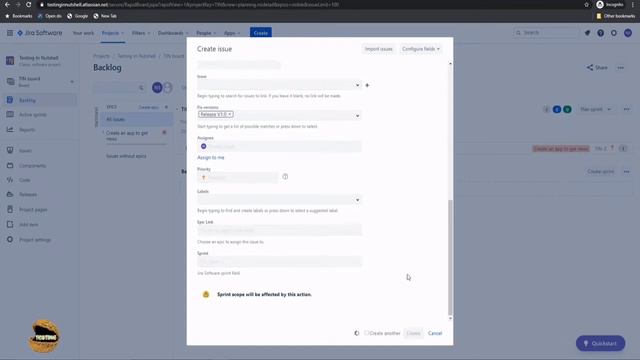Click the Active sprints sidebar icon
This screenshot has width=640, height=360.
pyautogui.click(x=10, y=115)
